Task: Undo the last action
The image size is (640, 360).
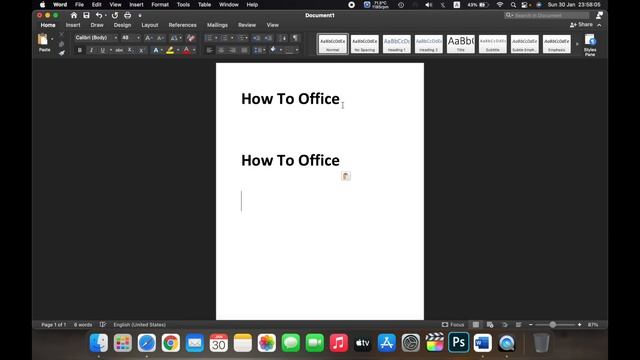Action: pyautogui.click(x=99, y=16)
